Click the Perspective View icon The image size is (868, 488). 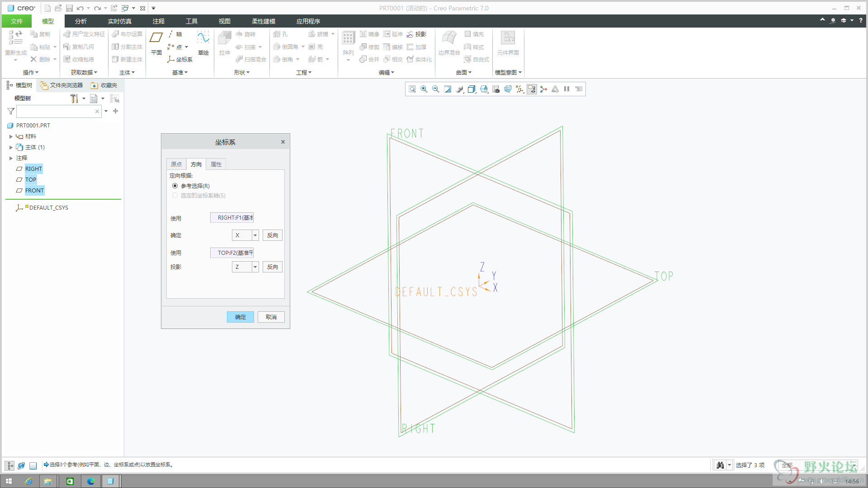[508, 89]
